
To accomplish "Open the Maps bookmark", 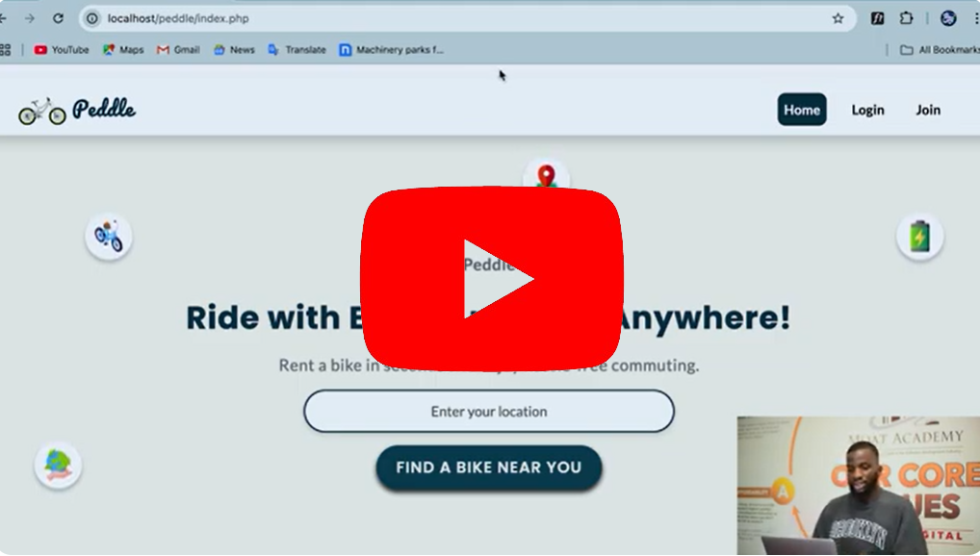I will 123,49.
